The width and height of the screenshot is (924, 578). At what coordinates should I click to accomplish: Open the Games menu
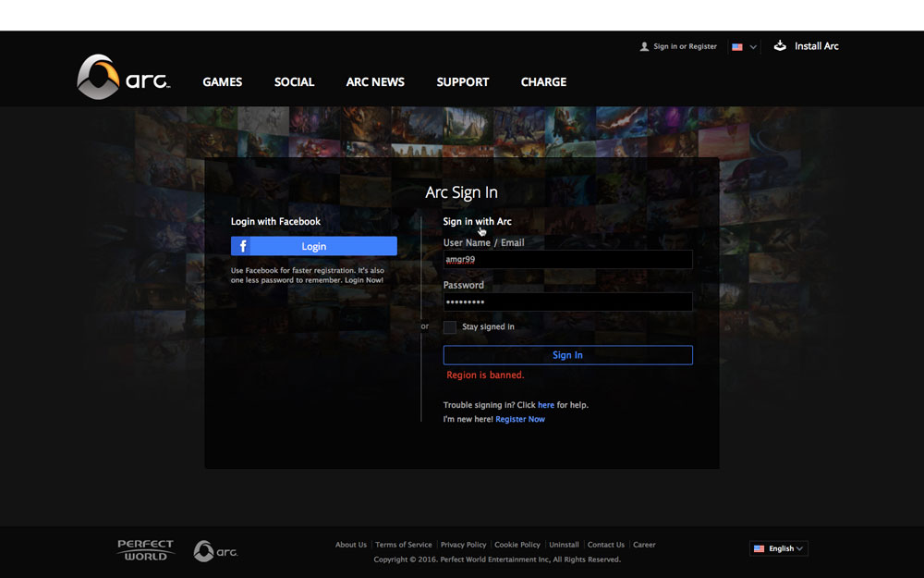pyautogui.click(x=222, y=82)
